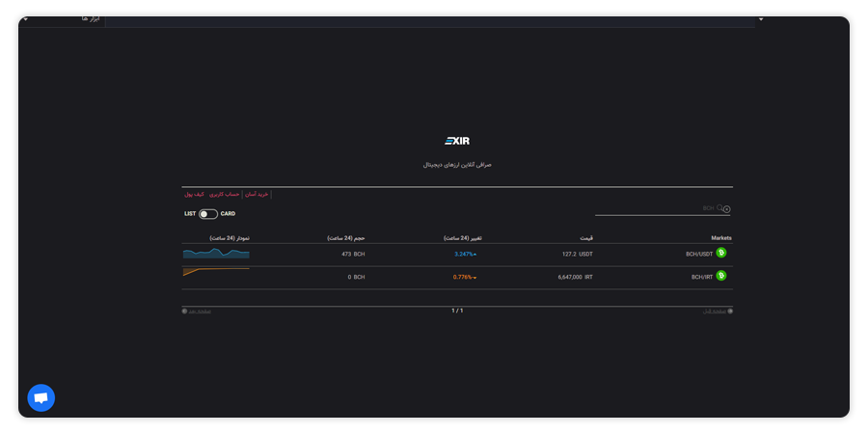Click the 0.776% change value
This screenshot has width=868, height=434.
click(x=465, y=277)
